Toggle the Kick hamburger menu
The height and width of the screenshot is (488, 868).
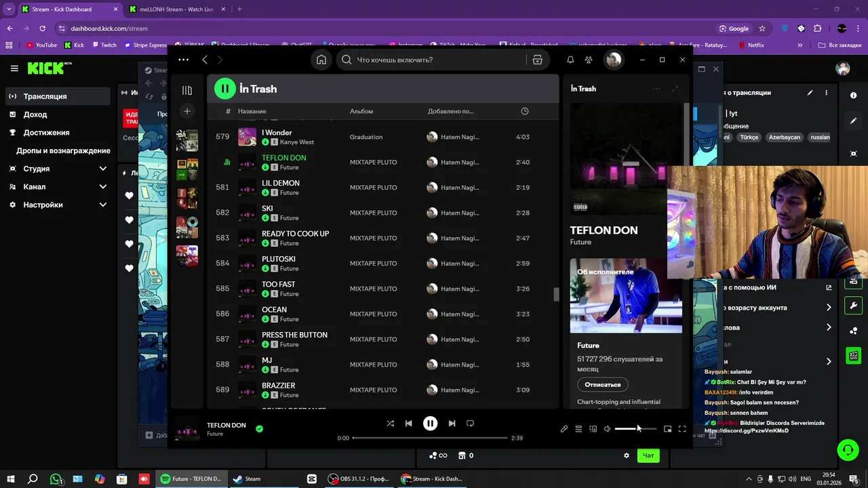click(14, 68)
